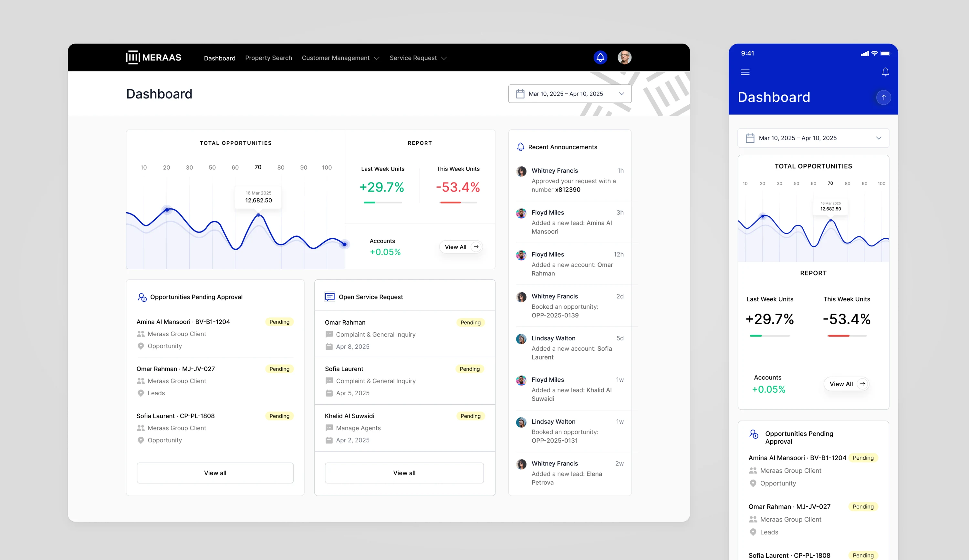
Task: Open Khalid Al Suwaidi service request row
Action: [x=404, y=428]
